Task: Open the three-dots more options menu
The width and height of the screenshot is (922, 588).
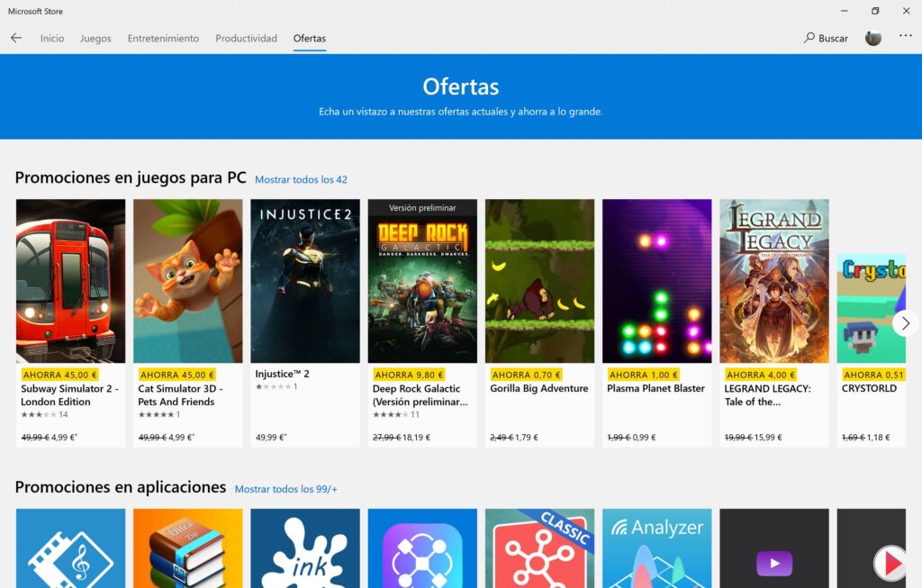Action: 905,37
